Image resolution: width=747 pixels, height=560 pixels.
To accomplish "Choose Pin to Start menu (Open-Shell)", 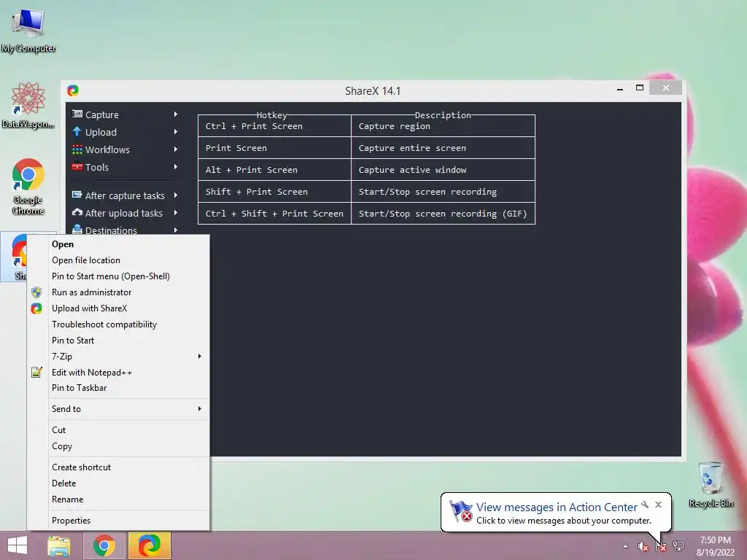I will coord(118,276).
